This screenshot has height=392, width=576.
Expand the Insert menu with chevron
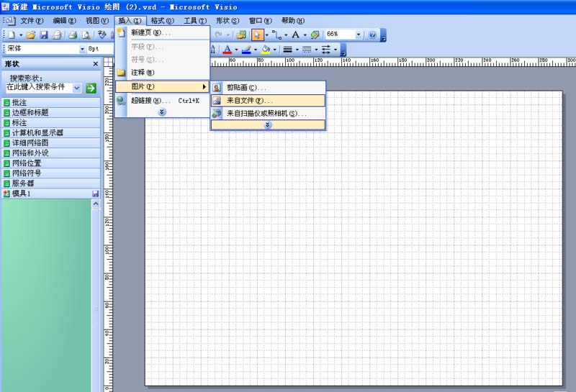162,112
